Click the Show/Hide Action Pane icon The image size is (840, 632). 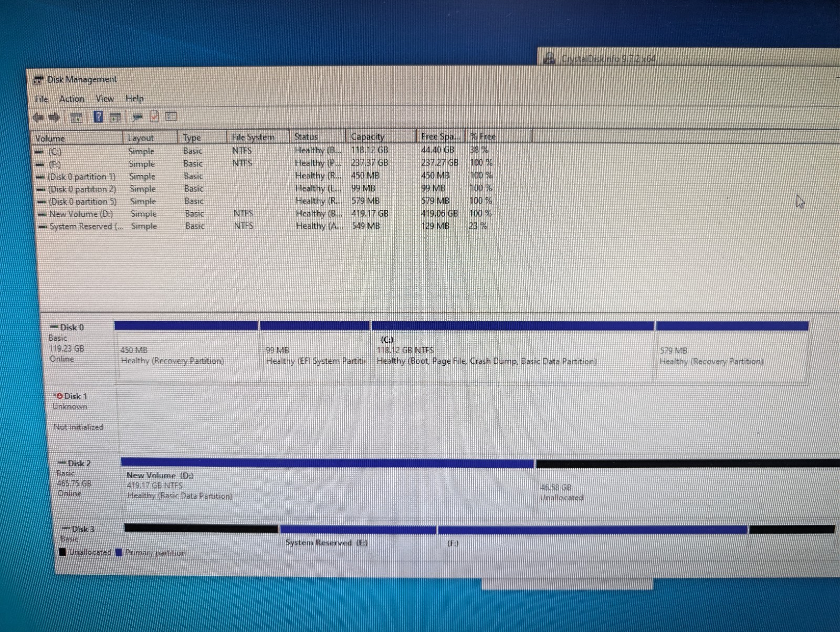[x=115, y=117]
